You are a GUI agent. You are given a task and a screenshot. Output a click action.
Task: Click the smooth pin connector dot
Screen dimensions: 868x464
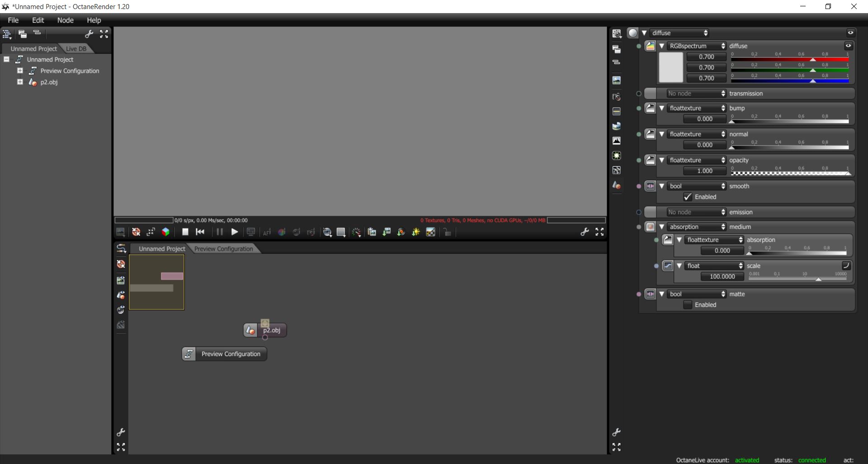click(x=638, y=186)
